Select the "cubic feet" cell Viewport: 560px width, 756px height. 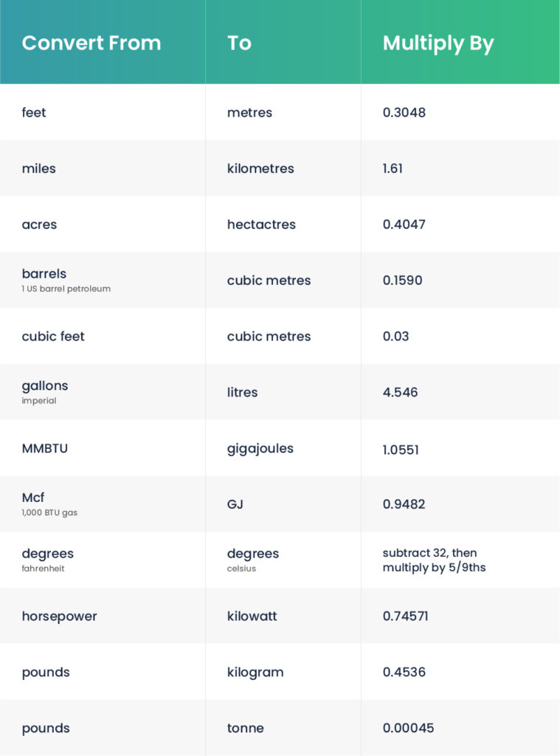click(53, 336)
